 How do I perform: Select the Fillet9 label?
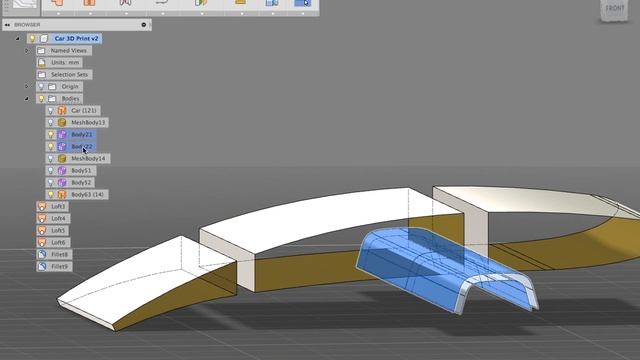tap(60, 267)
